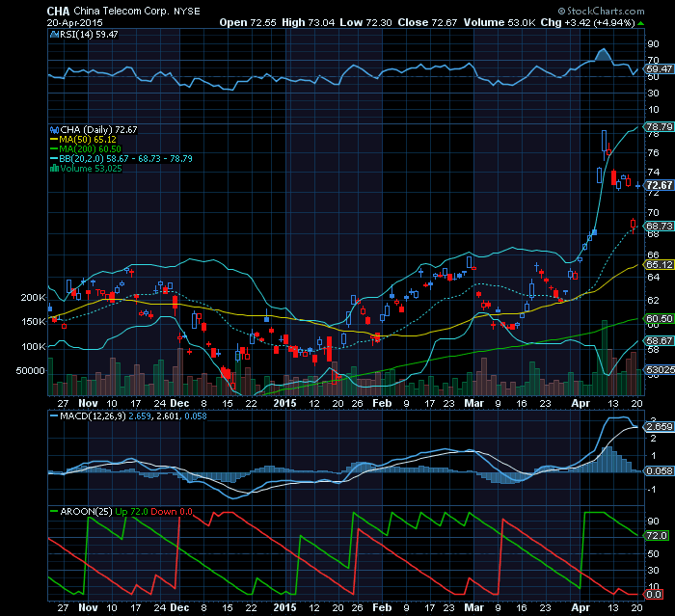Click the 59.47 RSI tag on right axis

659,68
